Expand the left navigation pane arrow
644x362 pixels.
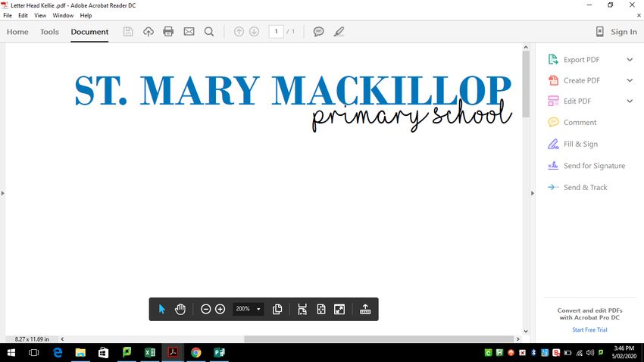(x=2, y=193)
